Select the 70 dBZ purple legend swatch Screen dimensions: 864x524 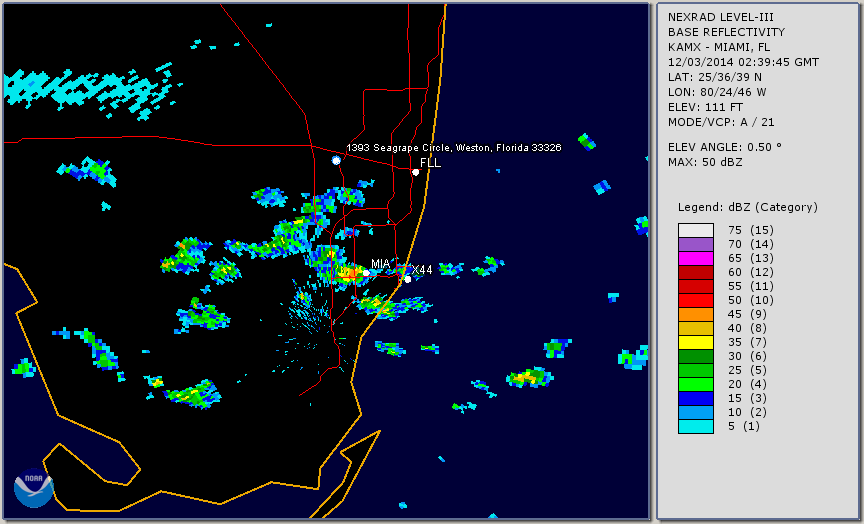click(696, 244)
